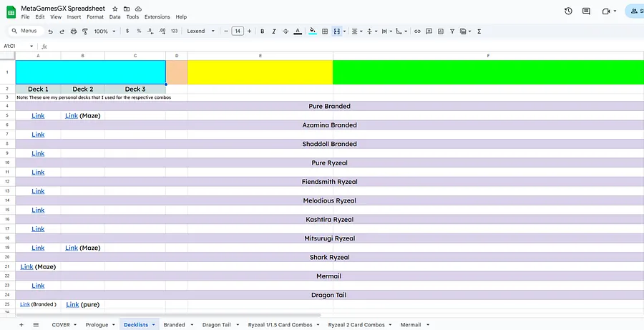Click the horizontal scrollbar at bottom

click(x=168, y=315)
